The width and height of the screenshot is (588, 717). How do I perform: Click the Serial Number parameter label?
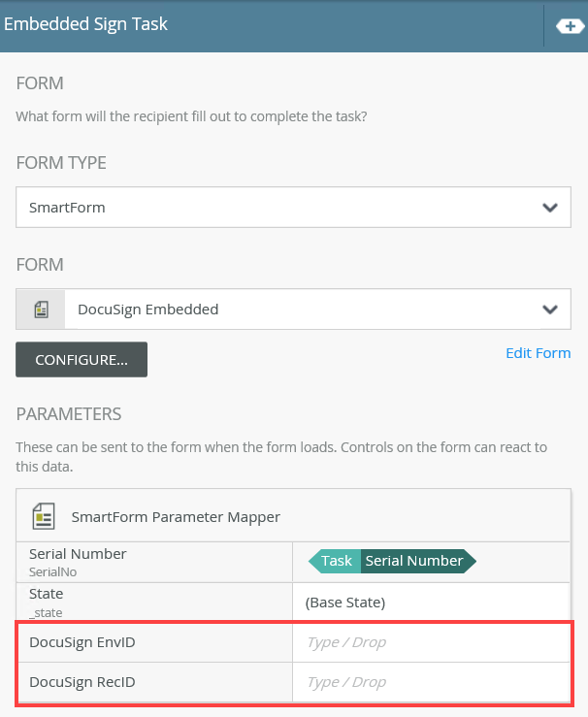click(x=78, y=554)
